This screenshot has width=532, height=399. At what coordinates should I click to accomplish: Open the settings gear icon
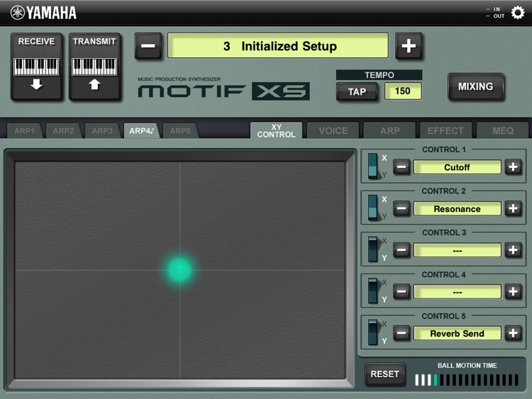pos(518,13)
